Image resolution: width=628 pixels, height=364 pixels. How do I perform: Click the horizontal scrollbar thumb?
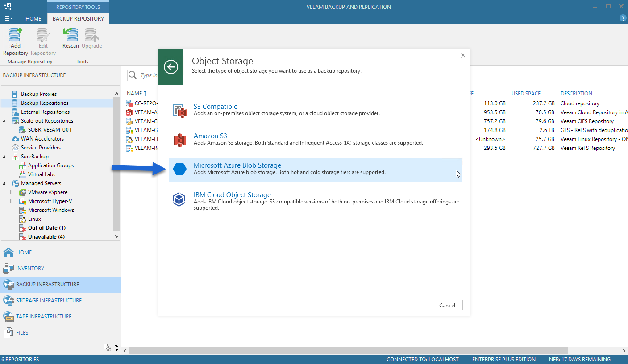point(348,351)
